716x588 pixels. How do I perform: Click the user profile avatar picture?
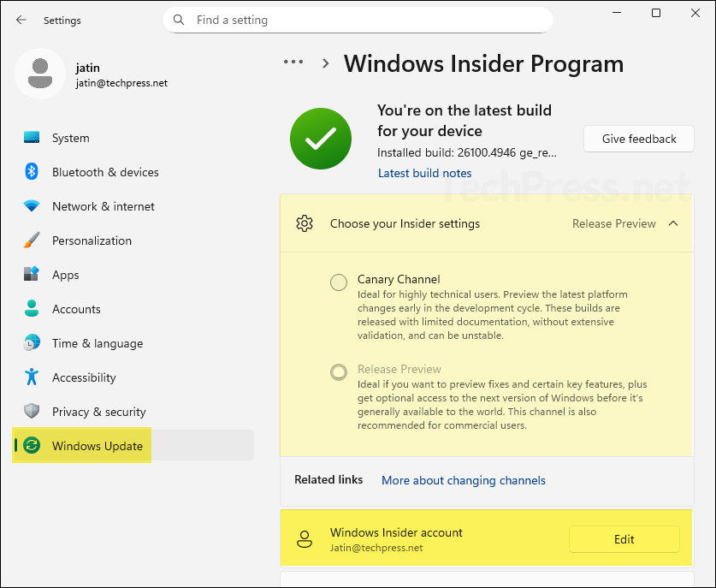point(40,74)
